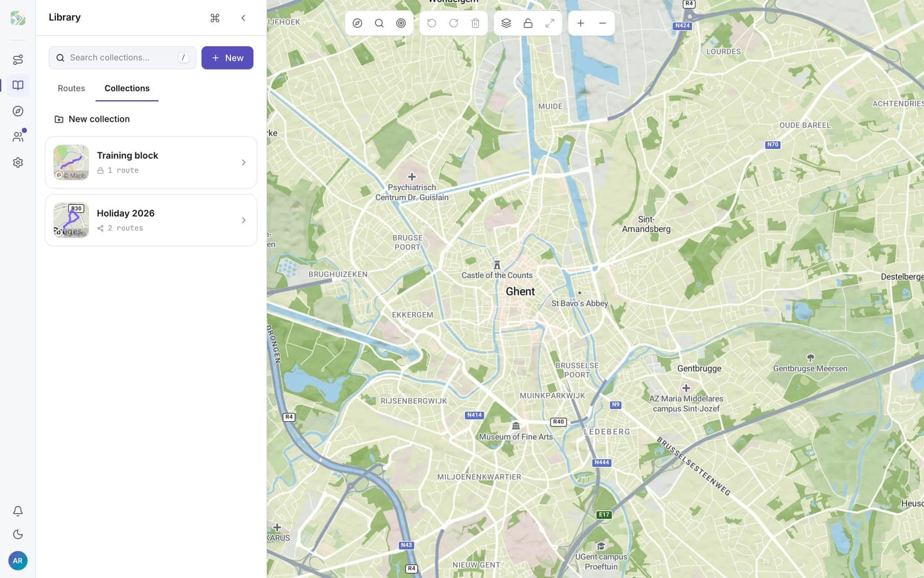This screenshot has height=578, width=924.
Task: Zoom in with the plus button
Action: pos(581,23)
